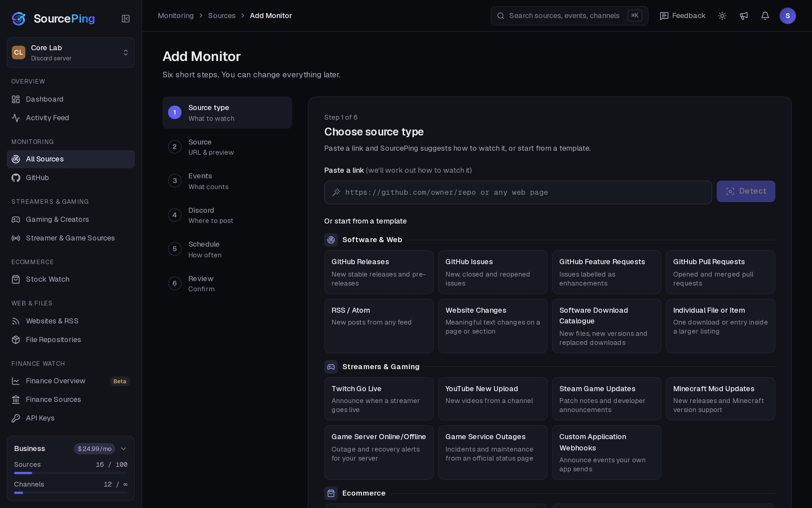
Task: Open All Sources in sidebar
Action: (x=71, y=159)
